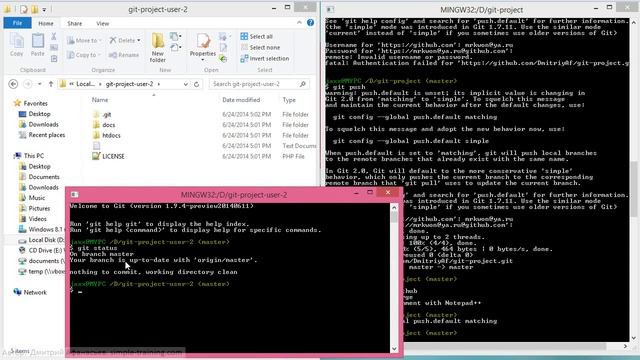
Task: Open Documents under This PC
Action: coord(44,177)
